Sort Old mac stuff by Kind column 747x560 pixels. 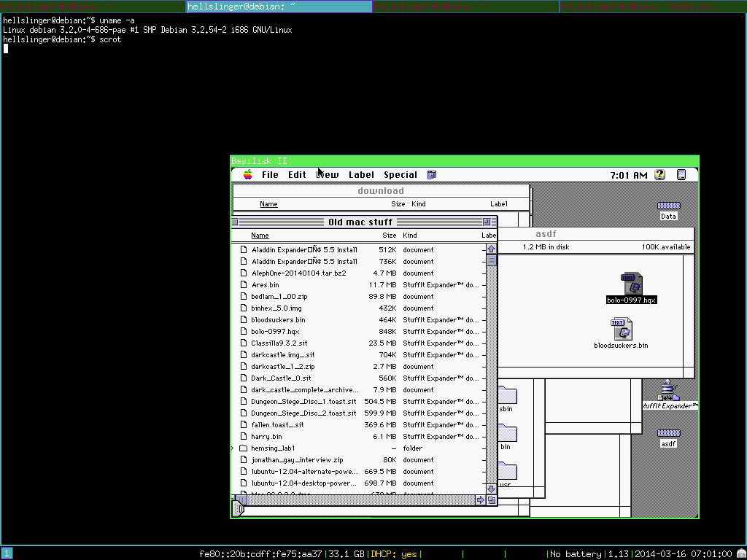pos(410,236)
